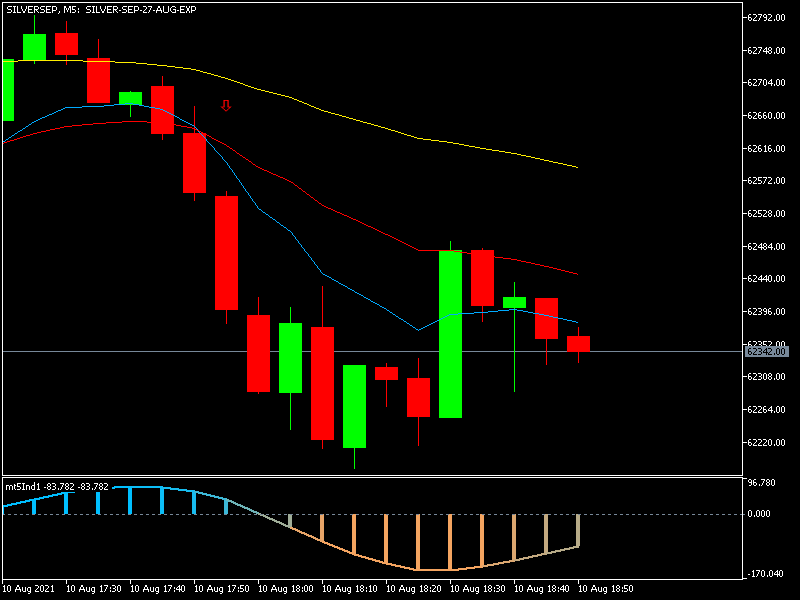Viewport: 800px width, 600px height.
Task: Click the 10 Aug 18:40 time label
Action: (x=541, y=589)
